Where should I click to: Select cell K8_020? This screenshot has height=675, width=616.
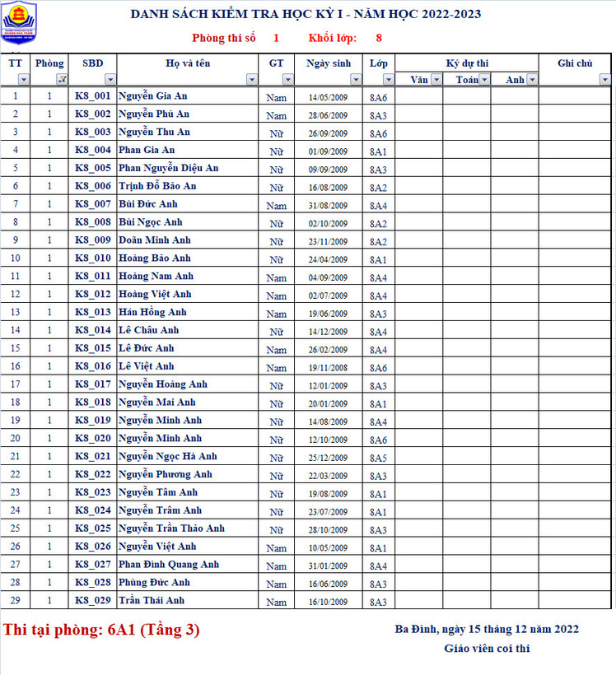click(92, 438)
